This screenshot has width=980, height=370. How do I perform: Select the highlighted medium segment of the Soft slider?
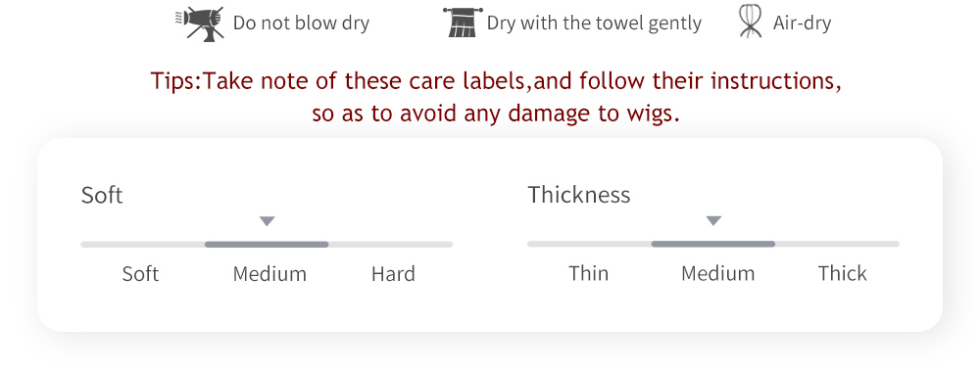(267, 245)
